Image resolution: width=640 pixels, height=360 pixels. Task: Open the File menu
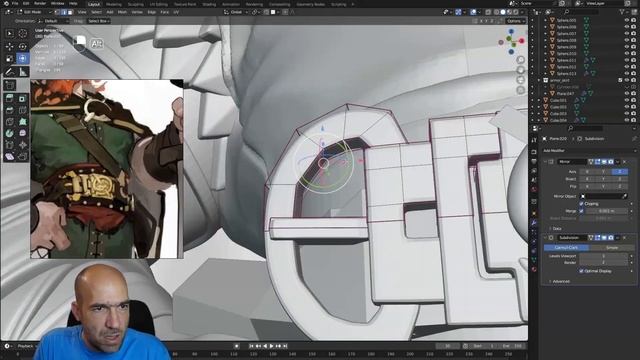(15, 3)
